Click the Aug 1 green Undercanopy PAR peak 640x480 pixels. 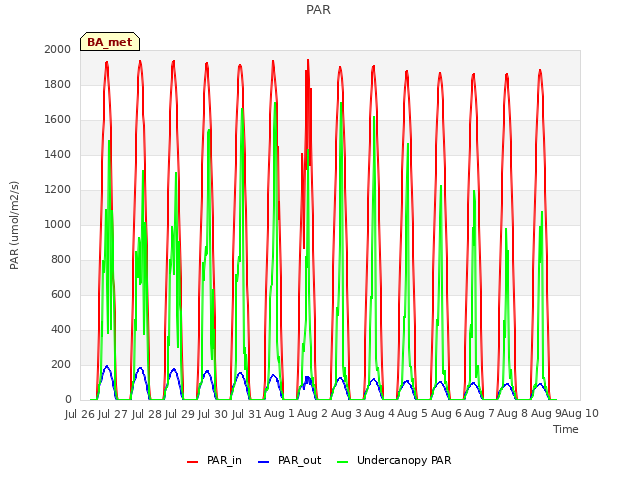pos(275,103)
